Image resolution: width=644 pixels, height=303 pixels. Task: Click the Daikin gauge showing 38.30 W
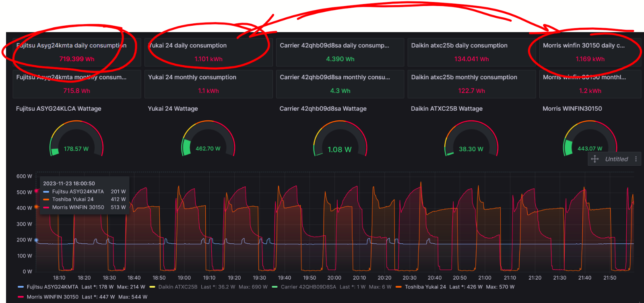(471, 139)
